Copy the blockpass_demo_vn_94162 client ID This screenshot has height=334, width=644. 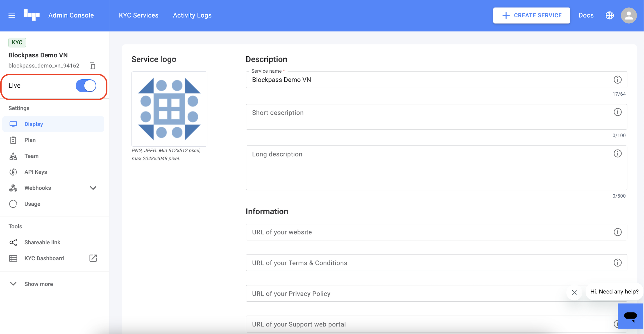tap(92, 66)
